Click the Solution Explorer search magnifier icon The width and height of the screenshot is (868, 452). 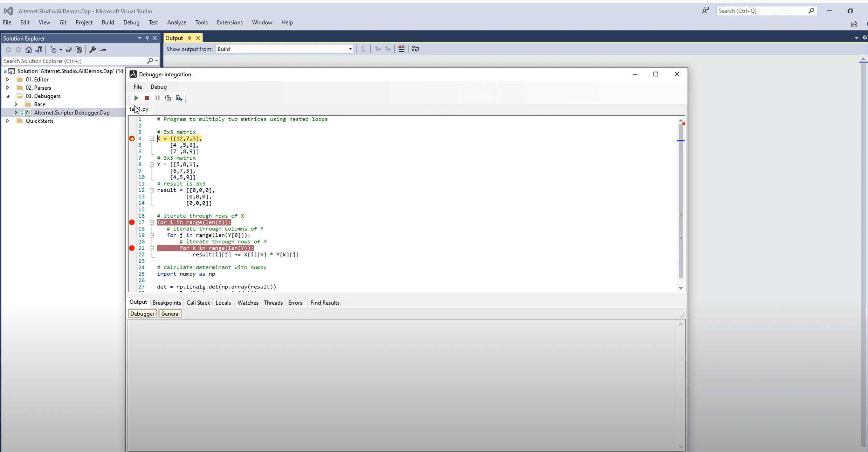[150, 61]
